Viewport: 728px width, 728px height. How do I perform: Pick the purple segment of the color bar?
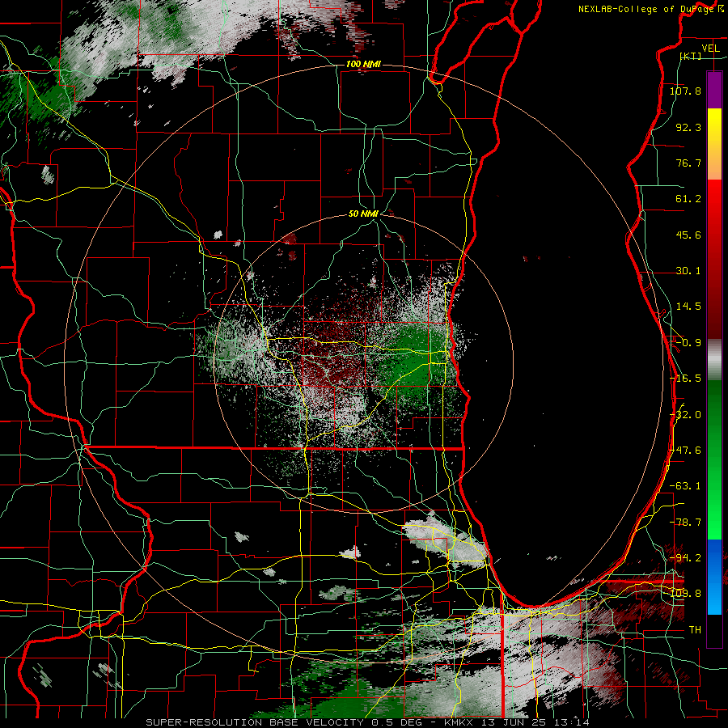tap(714, 90)
